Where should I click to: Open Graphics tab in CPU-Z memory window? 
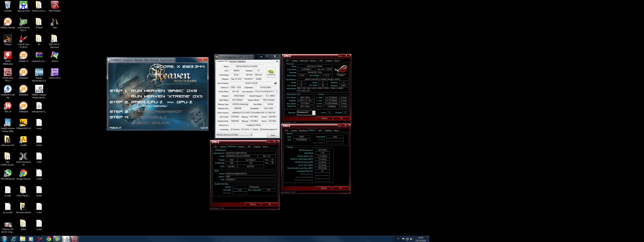coord(328,131)
